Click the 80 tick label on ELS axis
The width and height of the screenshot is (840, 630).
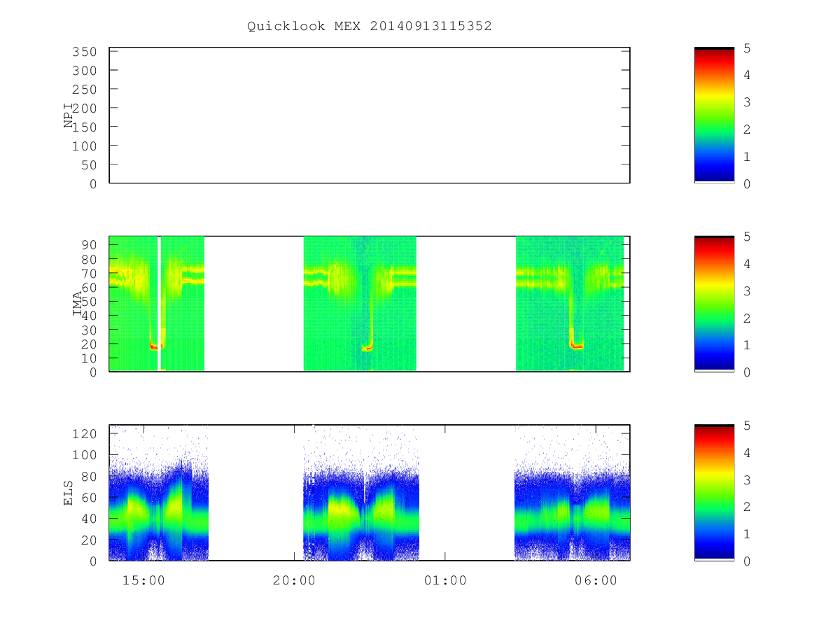tap(89, 476)
